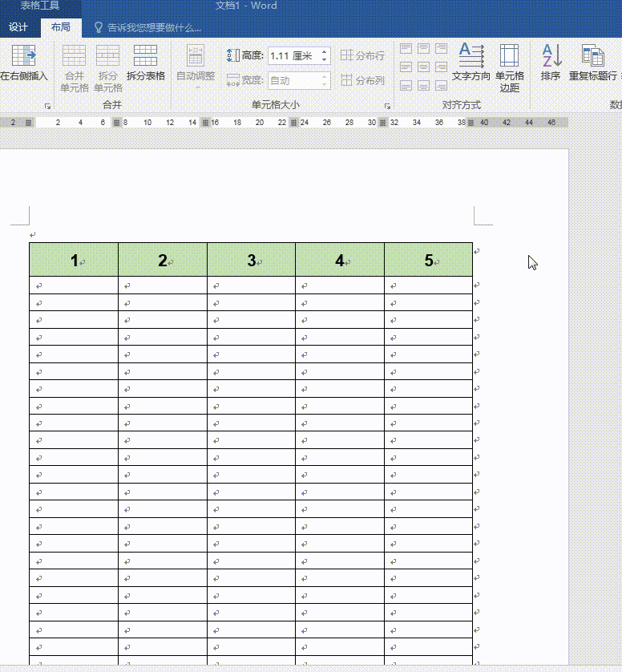The image size is (622, 672).
Task: Increase column width with the up arrow
Action: [x=325, y=77]
